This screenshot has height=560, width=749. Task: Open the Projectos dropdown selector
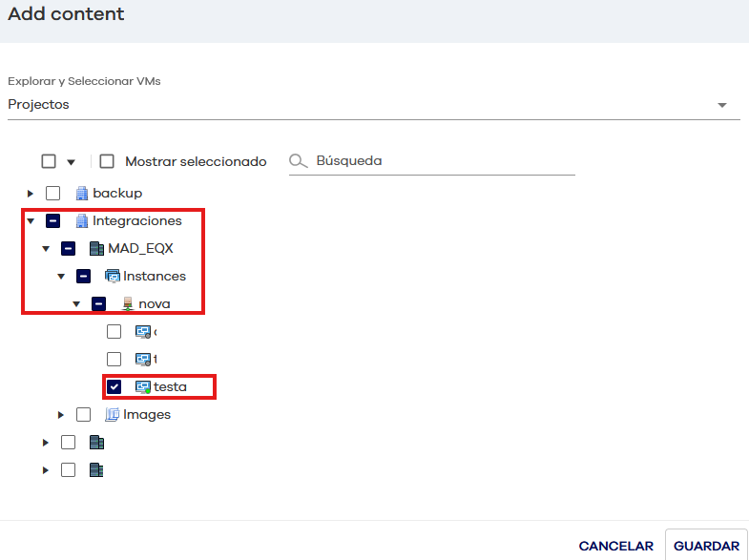coord(721,105)
